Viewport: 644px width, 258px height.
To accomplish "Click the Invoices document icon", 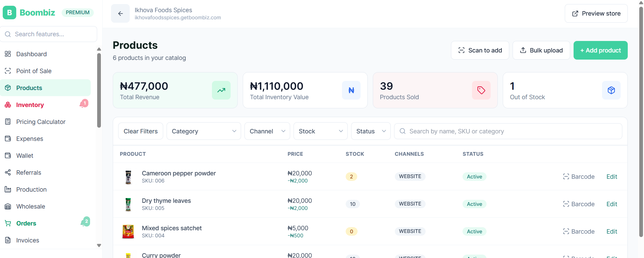I will 8,240.
